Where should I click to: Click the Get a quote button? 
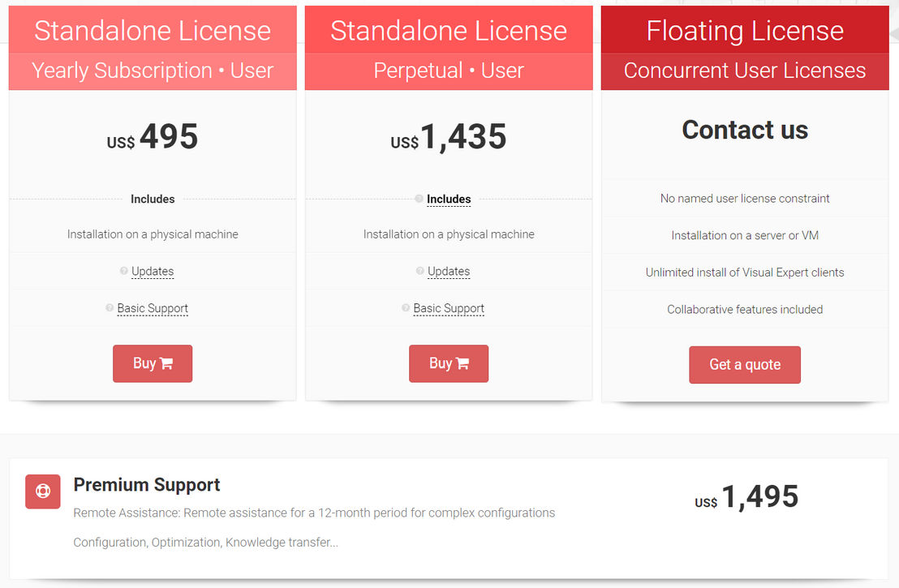click(745, 364)
